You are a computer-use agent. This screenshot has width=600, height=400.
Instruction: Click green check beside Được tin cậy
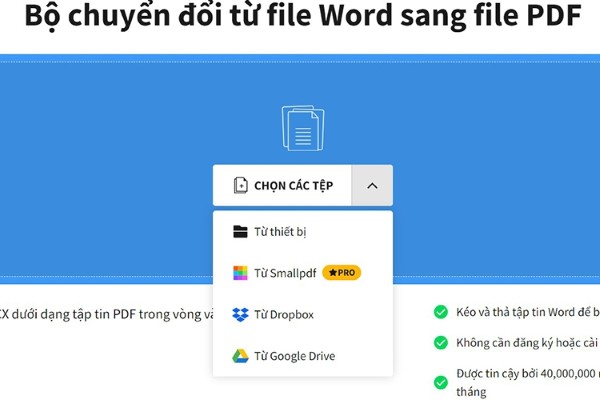click(441, 382)
